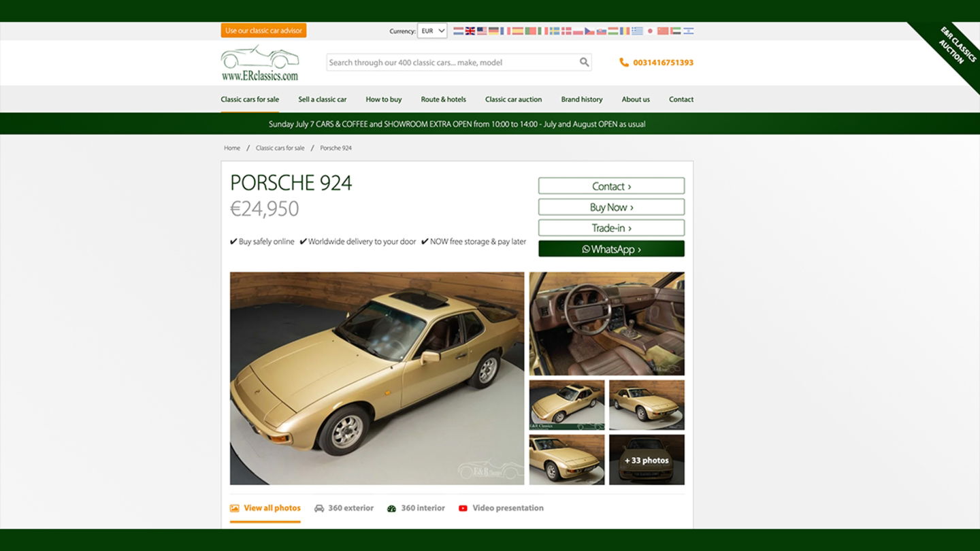Choose the Romanian flag

(625, 31)
